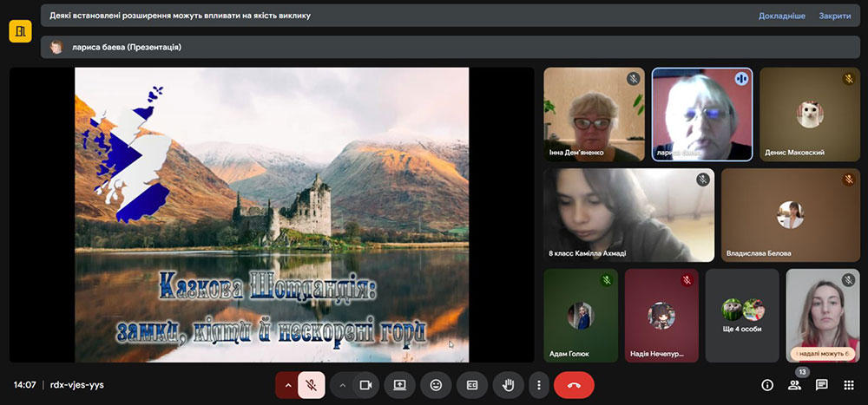This screenshot has width=868, height=405.
Task: Leave the call with red hang-up button
Action: 574,384
